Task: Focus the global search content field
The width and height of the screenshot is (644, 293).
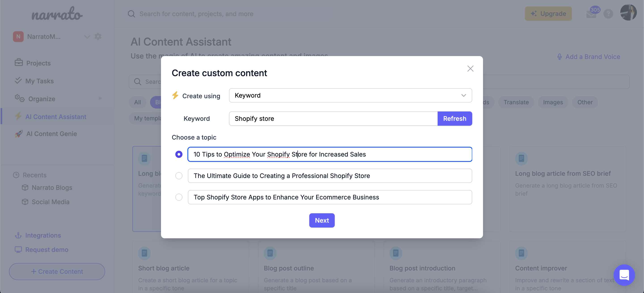Action: [196, 14]
